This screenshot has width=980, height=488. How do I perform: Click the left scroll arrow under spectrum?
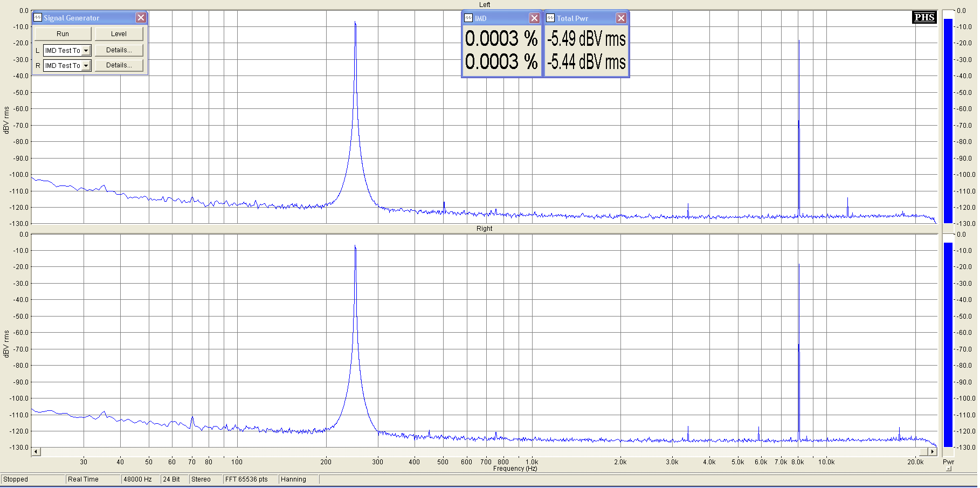[x=36, y=451]
